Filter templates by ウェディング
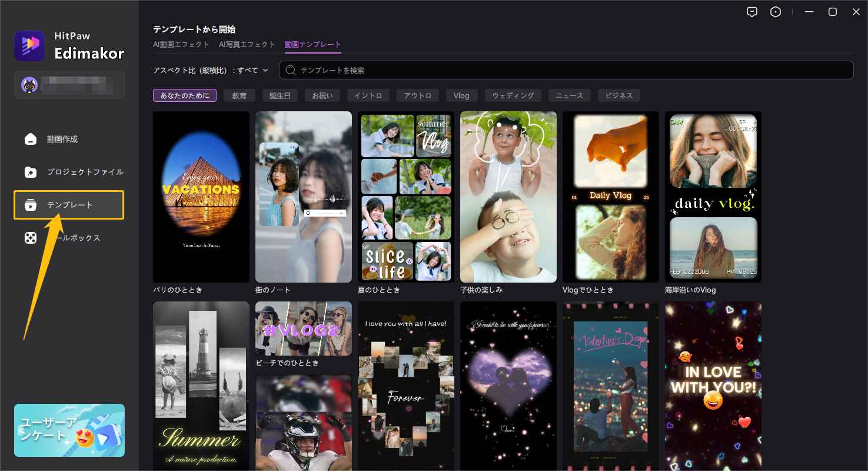868x471 pixels. pyautogui.click(x=513, y=95)
